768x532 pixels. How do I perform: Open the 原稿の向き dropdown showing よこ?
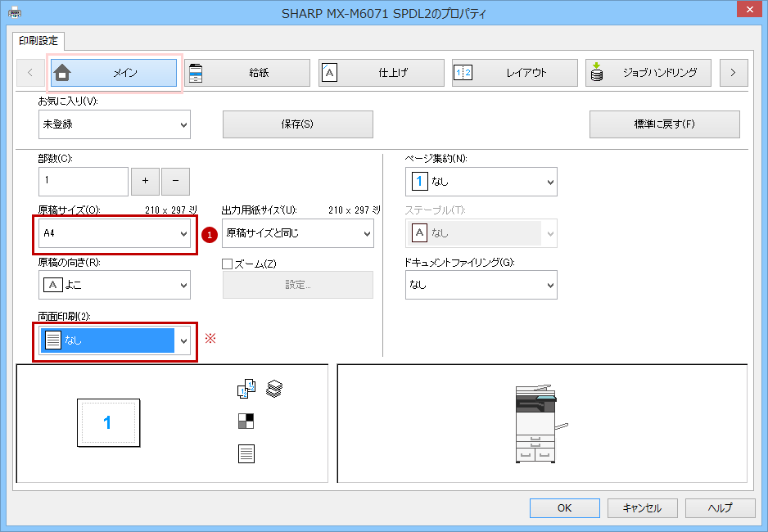[x=115, y=286]
